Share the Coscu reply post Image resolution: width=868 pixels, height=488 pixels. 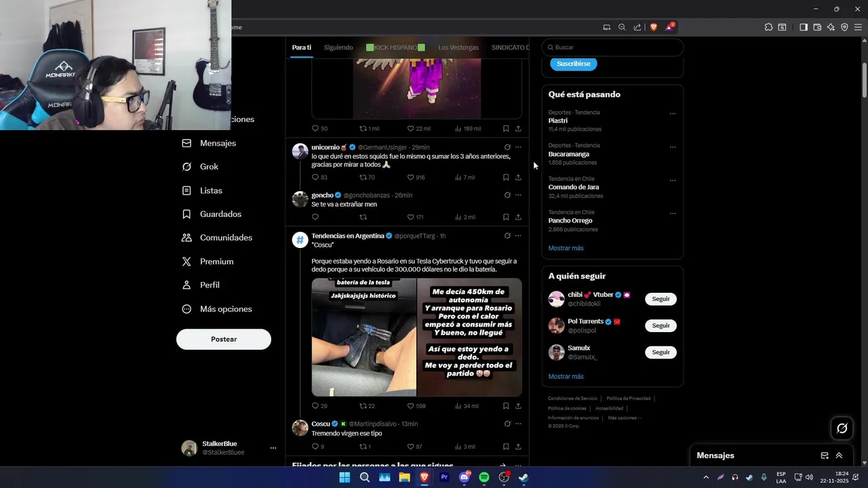tap(518, 447)
